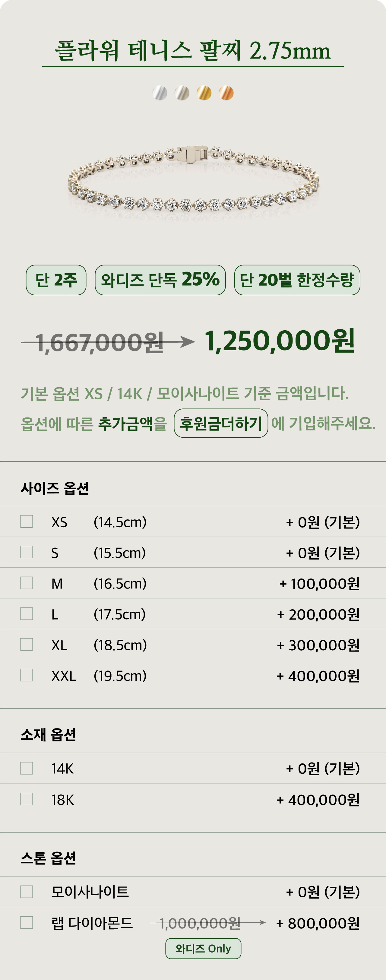Tick the XXL (19.5cm) size checkbox
This screenshot has height=980, width=386.
27,675
